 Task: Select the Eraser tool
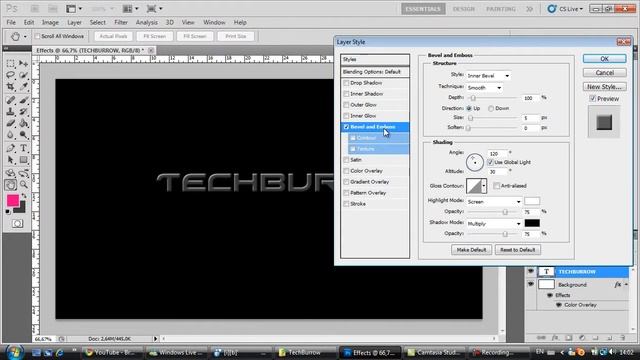click(11, 123)
